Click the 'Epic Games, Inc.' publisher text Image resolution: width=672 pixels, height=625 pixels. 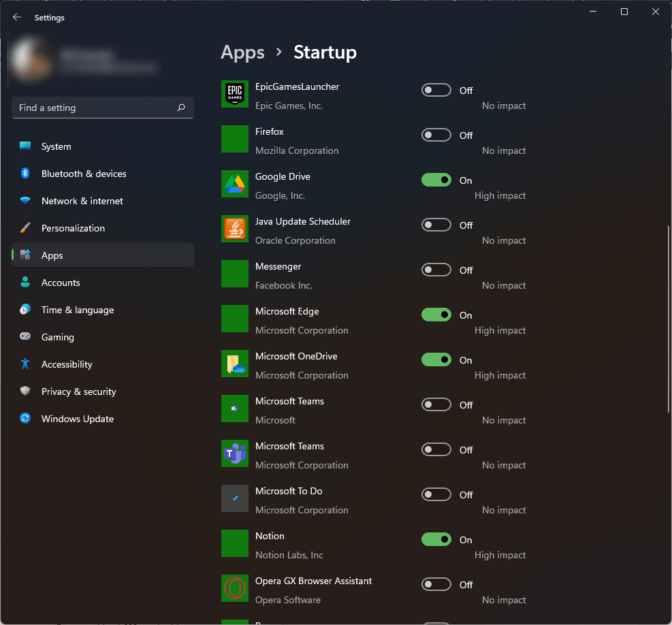tap(289, 106)
